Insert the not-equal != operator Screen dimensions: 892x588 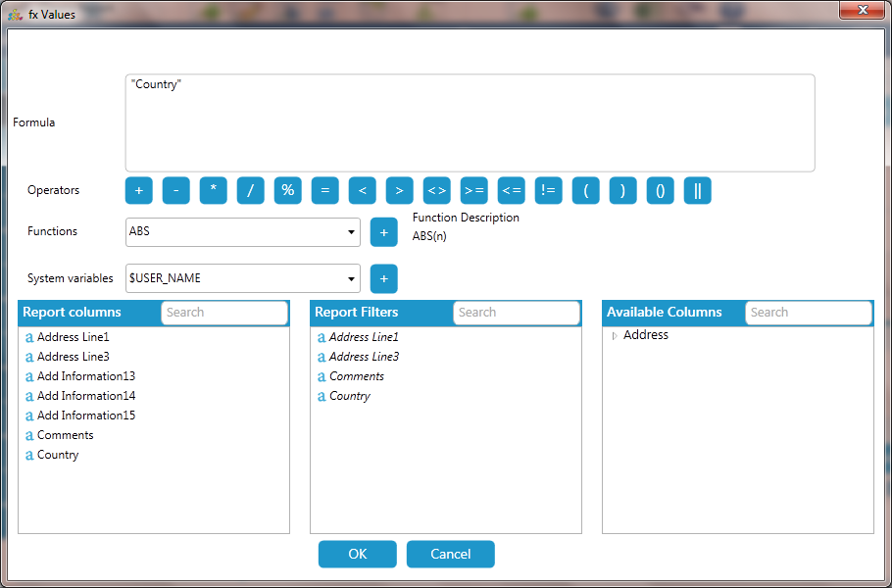click(548, 190)
